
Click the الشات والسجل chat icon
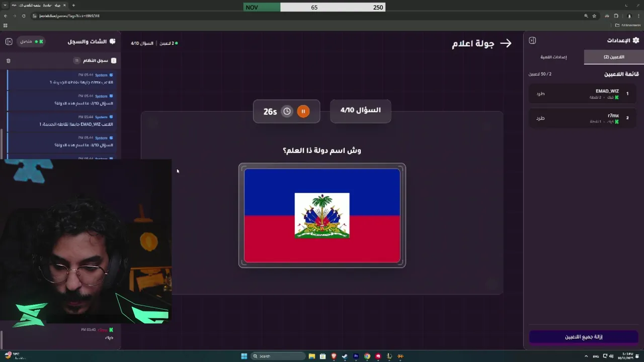[x=112, y=41]
